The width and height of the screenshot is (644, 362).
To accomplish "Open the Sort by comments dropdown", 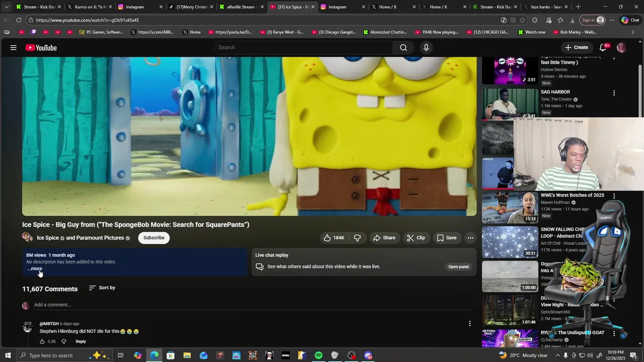I will (102, 288).
